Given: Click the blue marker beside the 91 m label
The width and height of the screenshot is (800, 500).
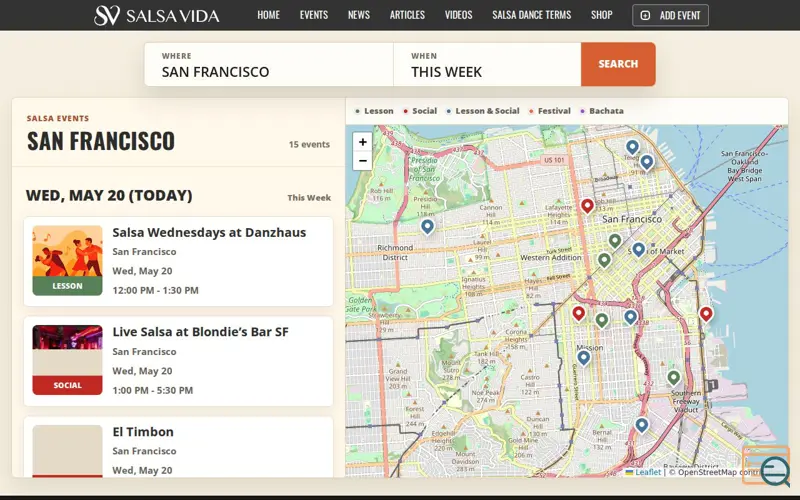Looking at the screenshot, I should click(647, 162).
